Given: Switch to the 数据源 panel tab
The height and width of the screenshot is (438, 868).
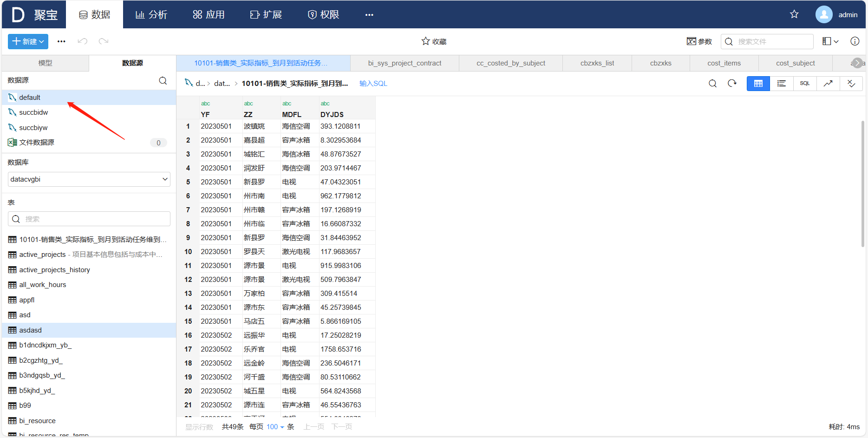Looking at the screenshot, I should [132, 63].
